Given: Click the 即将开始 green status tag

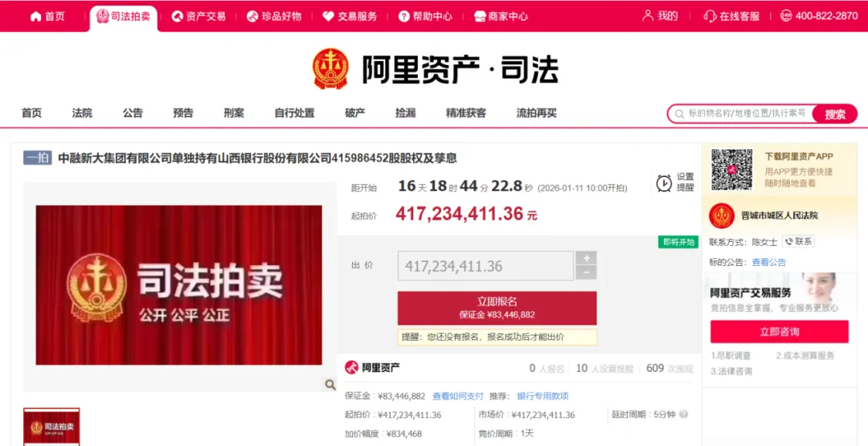Looking at the screenshot, I should tap(678, 242).
